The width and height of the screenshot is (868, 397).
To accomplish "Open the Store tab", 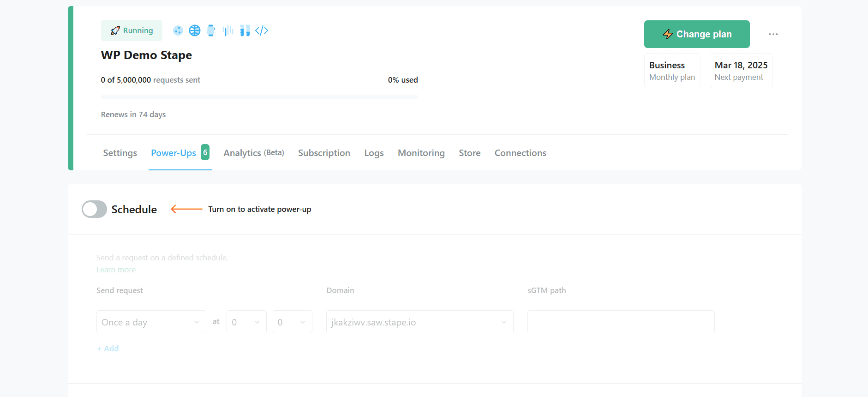I will [470, 153].
